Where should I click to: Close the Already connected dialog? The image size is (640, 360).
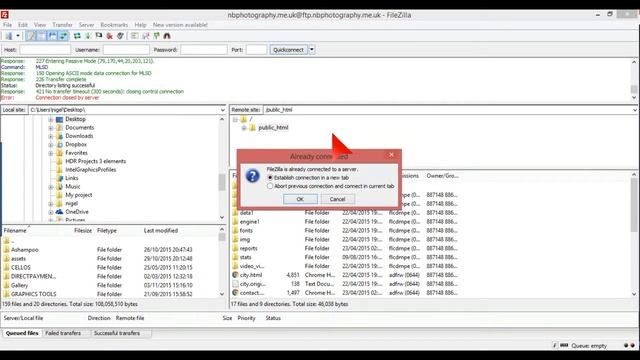(391, 154)
